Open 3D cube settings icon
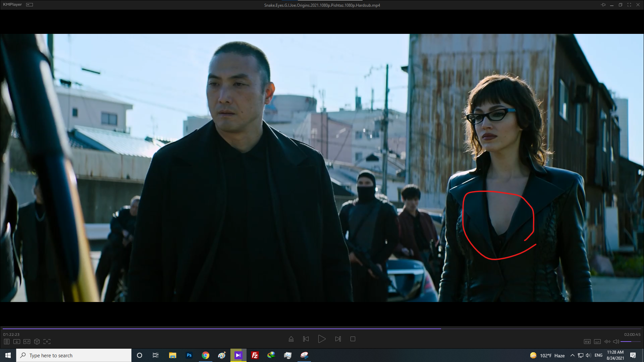644x362 pixels. 37,342
